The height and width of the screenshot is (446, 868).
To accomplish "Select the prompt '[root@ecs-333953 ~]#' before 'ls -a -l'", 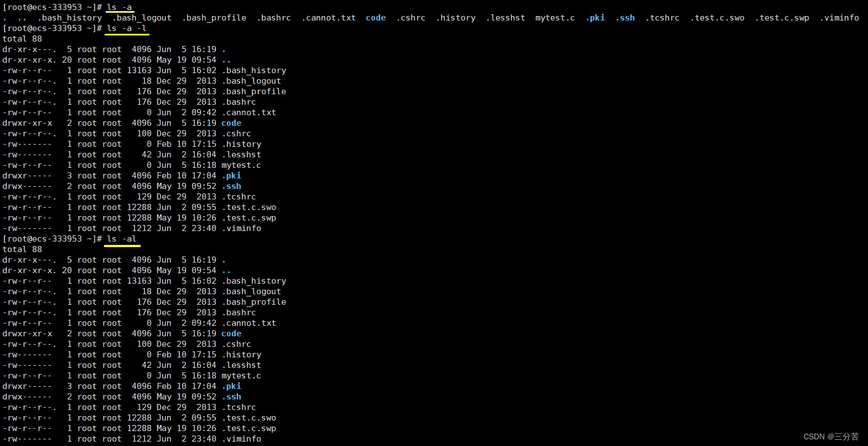I will [x=52, y=28].
